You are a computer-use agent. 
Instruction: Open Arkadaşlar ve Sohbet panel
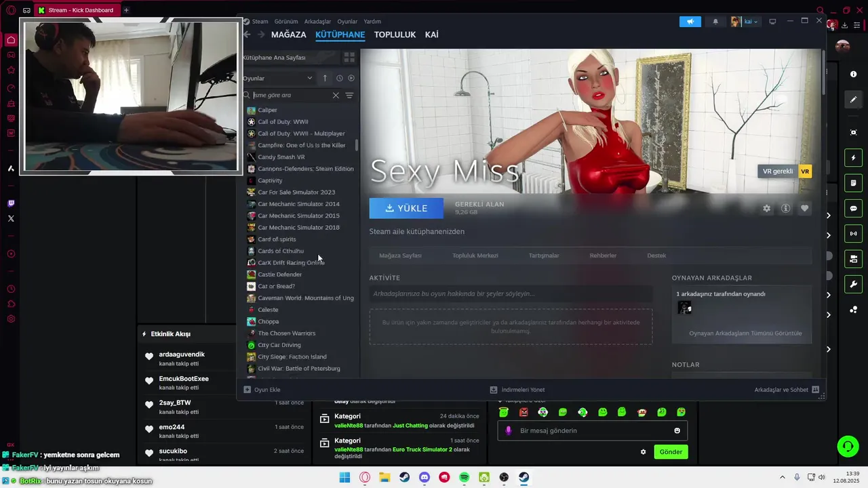pos(787,390)
